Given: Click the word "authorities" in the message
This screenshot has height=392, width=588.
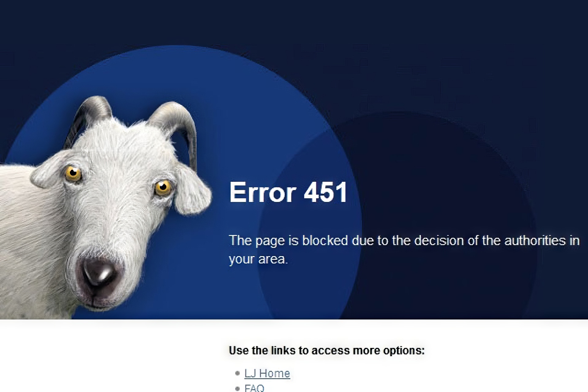Looking at the screenshot, I should pyautogui.click(x=535, y=241).
